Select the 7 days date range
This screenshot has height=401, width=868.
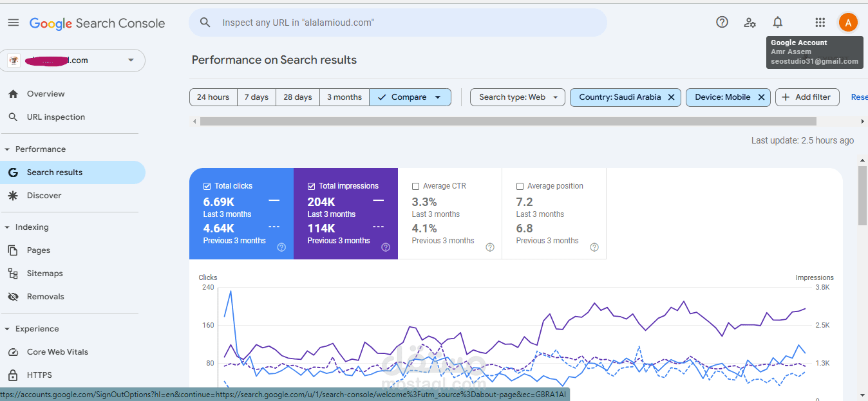pyautogui.click(x=256, y=97)
